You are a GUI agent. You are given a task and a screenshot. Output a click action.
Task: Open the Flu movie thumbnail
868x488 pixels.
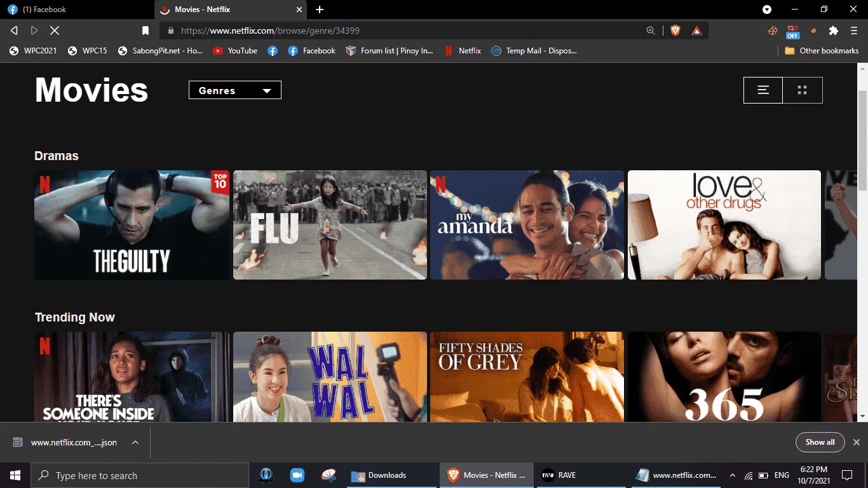(x=330, y=225)
